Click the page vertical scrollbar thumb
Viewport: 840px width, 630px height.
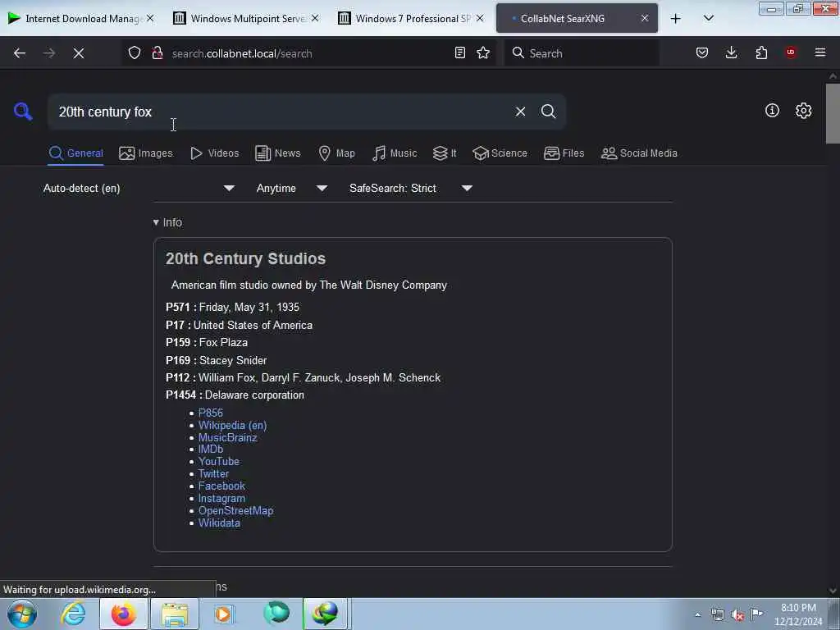point(833,113)
